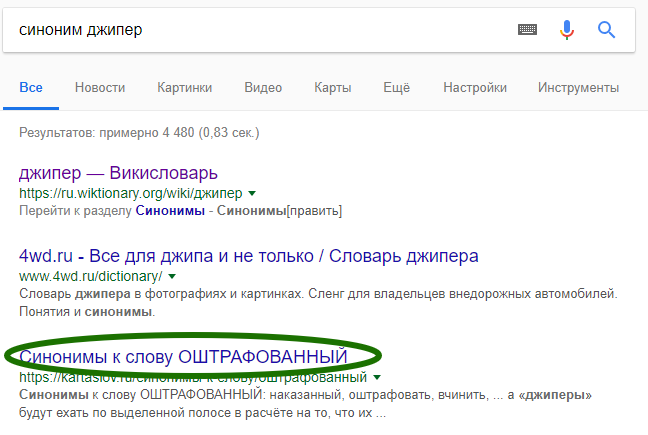Open result '4wd.ru - Все для джипа'

coord(249,256)
